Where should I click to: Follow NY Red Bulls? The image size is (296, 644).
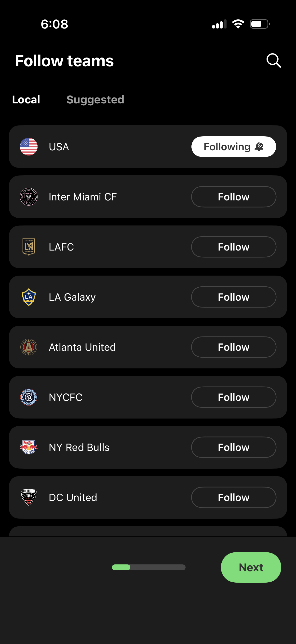[234, 447]
